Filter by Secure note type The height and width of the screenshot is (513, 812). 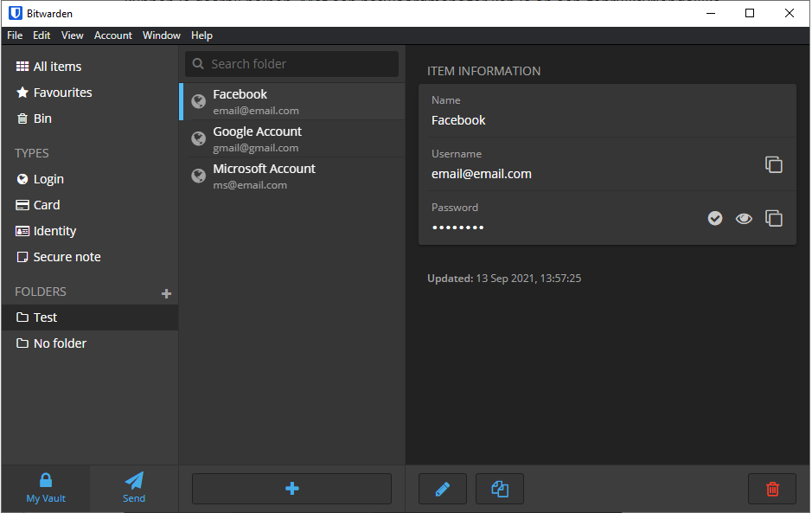pyautogui.click(x=58, y=256)
